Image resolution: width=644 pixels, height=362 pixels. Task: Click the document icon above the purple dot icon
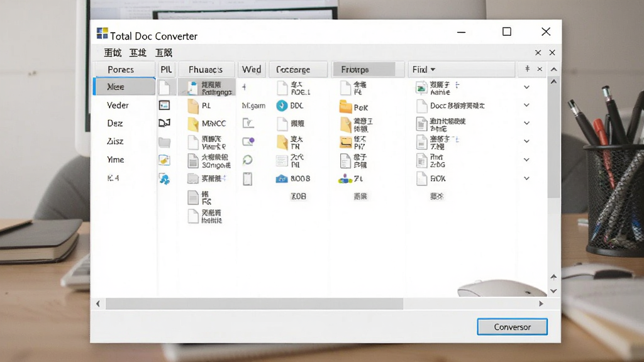248,123
